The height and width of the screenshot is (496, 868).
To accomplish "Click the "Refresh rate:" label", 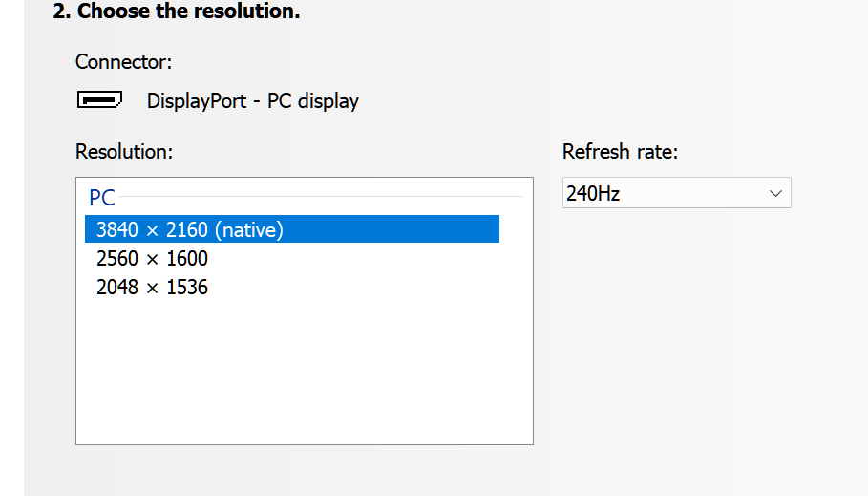I will coord(620,151).
